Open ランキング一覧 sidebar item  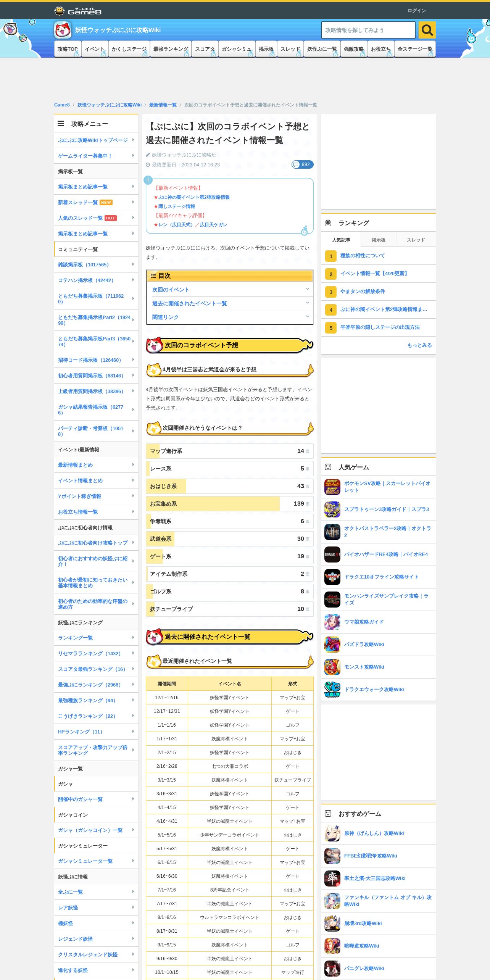click(x=96, y=638)
